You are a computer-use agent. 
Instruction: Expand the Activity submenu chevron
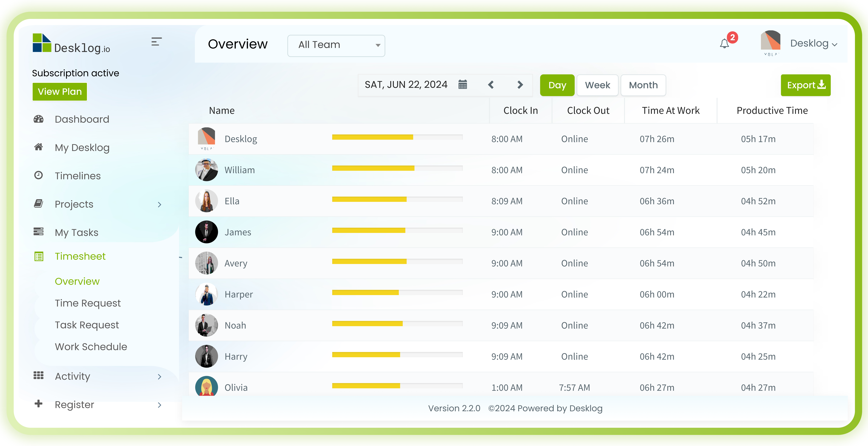(x=160, y=376)
